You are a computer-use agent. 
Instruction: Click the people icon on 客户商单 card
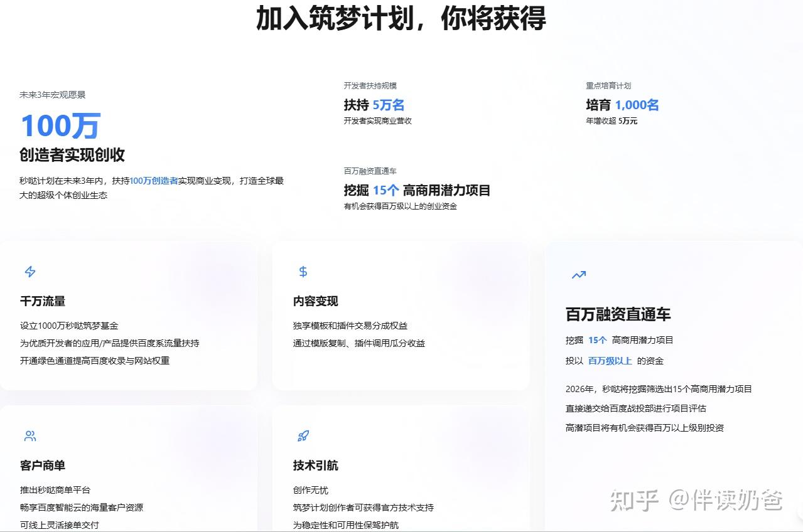pos(30,435)
